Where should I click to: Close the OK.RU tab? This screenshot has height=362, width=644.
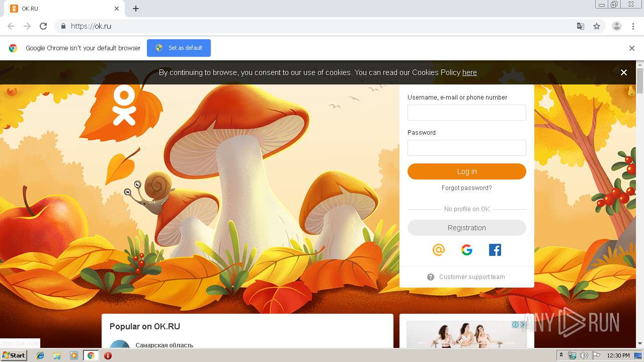pyautogui.click(x=117, y=9)
